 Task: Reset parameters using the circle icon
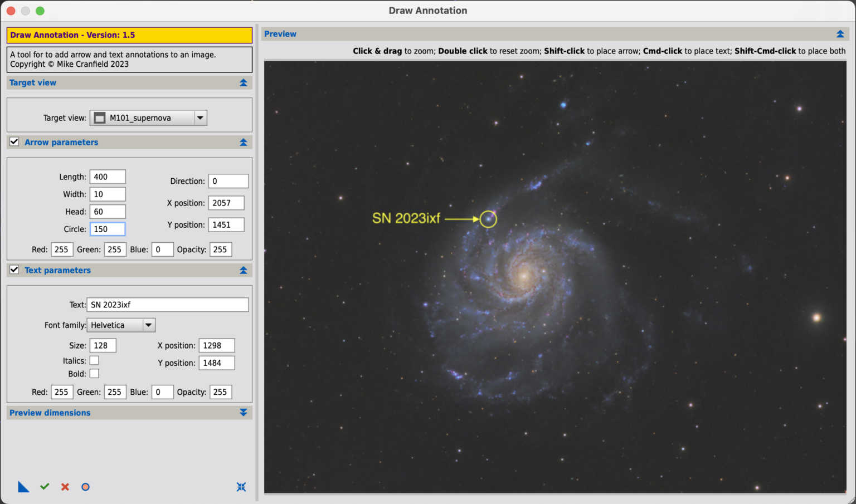[x=85, y=487]
